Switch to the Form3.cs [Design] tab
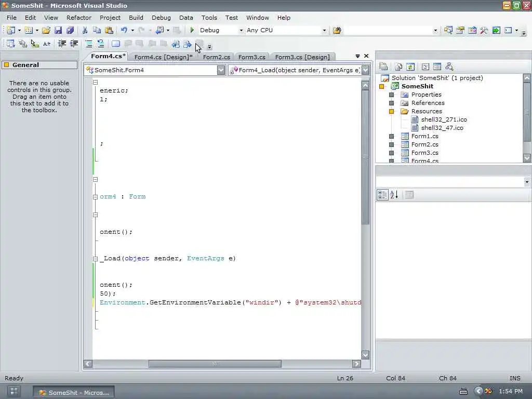Viewport: 532px width, 399px height. (x=302, y=57)
